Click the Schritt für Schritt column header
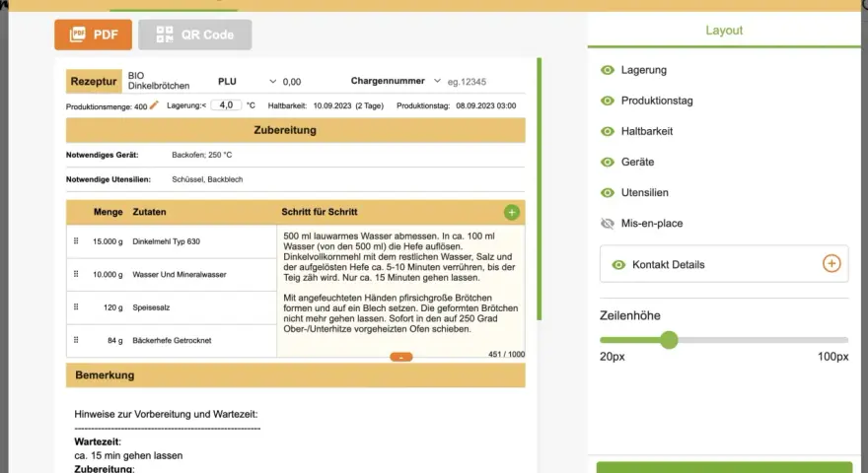The width and height of the screenshot is (868, 473). (x=320, y=212)
